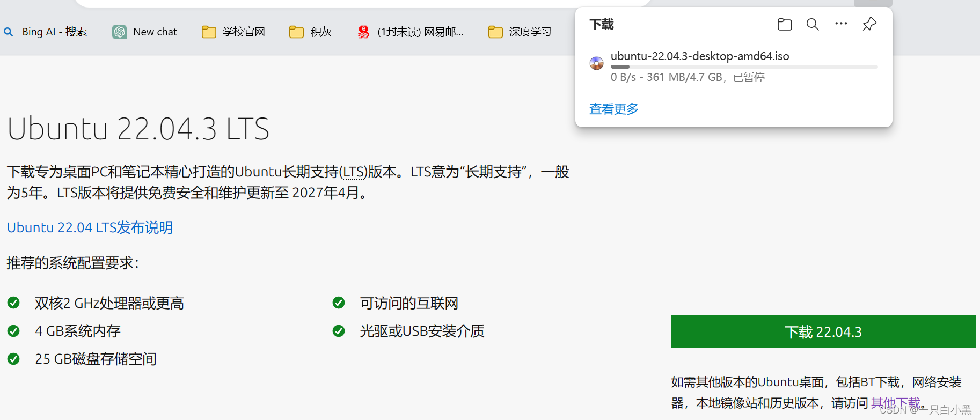The width and height of the screenshot is (980, 420).
Task: Click the Ubuntu 22.04.3 LTS heading
Action: 138,129
